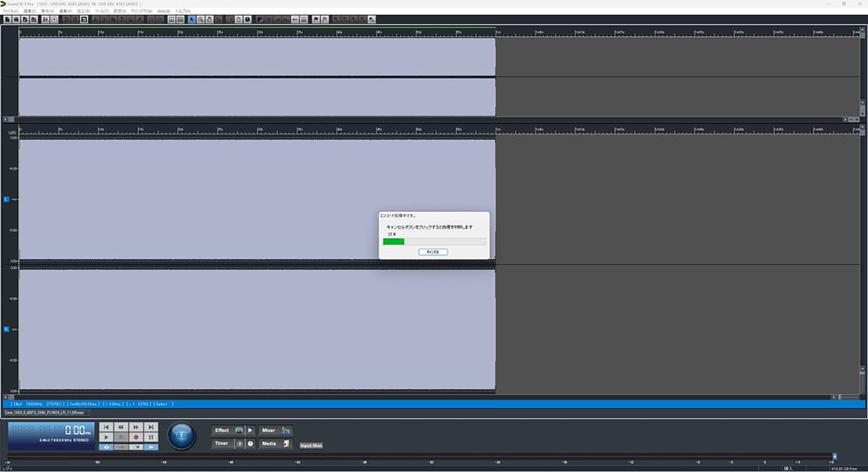868x472 pixels.
Task: Cancel encoding with the キャンセル button
Action: tap(433, 252)
